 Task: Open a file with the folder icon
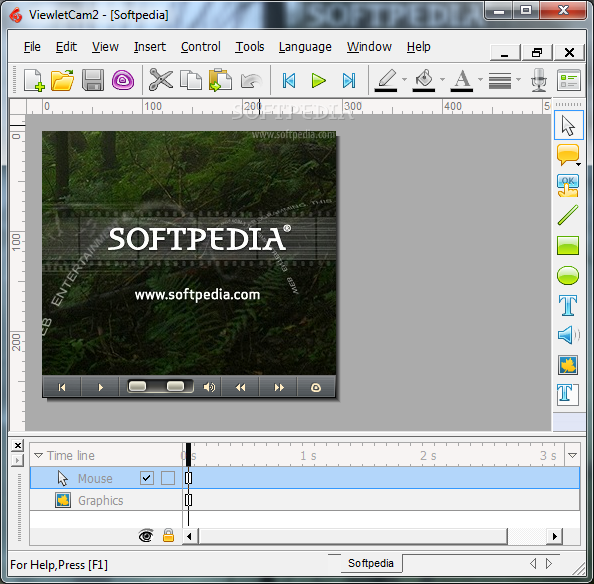tap(63, 80)
